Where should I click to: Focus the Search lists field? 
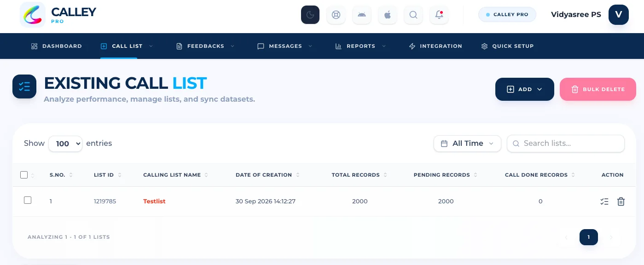coord(566,144)
